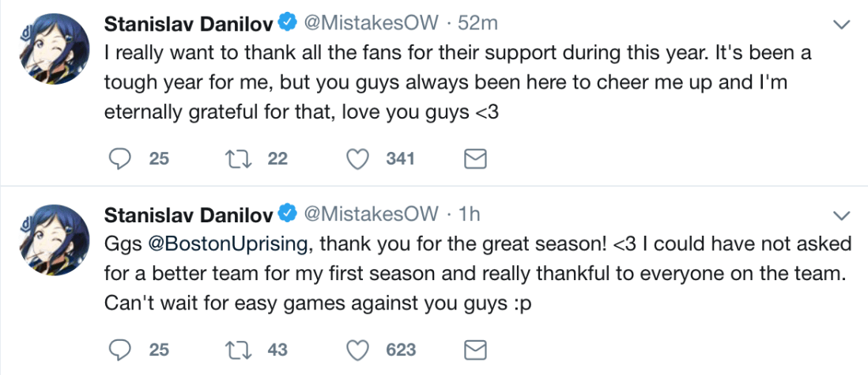
Task: Reply to the Ggs Boston Uprising tweet
Action: 119,349
